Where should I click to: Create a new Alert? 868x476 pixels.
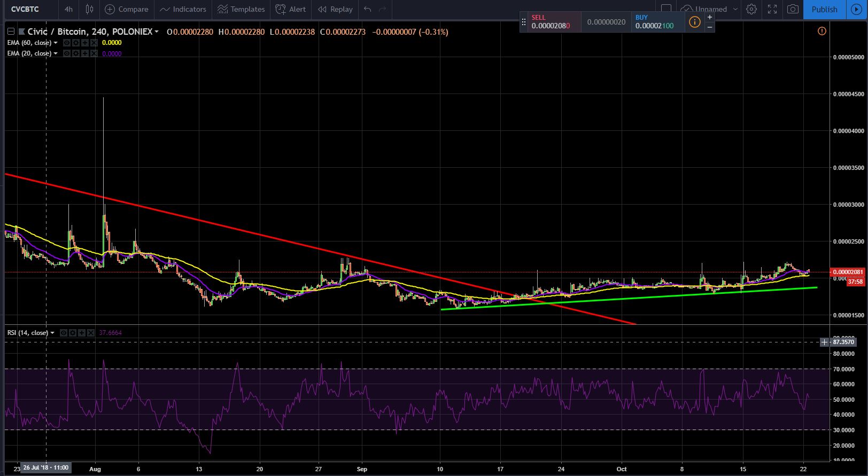pyautogui.click(x=291, y=9)
